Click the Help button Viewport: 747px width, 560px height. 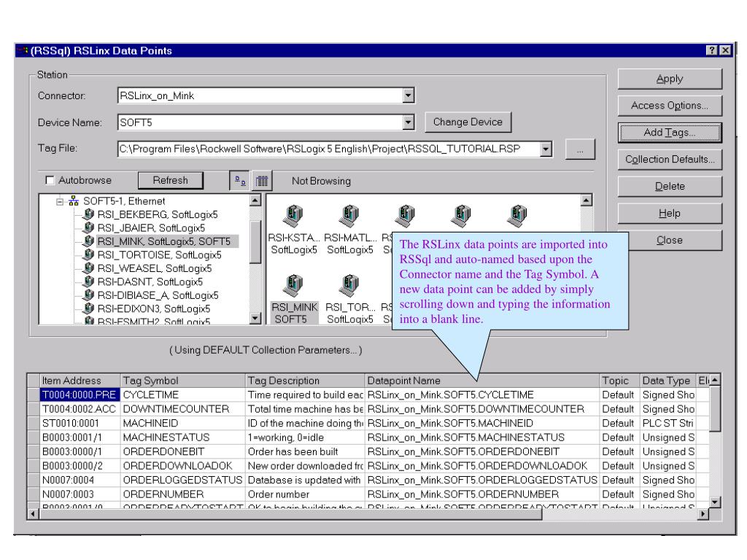[670, 214]
